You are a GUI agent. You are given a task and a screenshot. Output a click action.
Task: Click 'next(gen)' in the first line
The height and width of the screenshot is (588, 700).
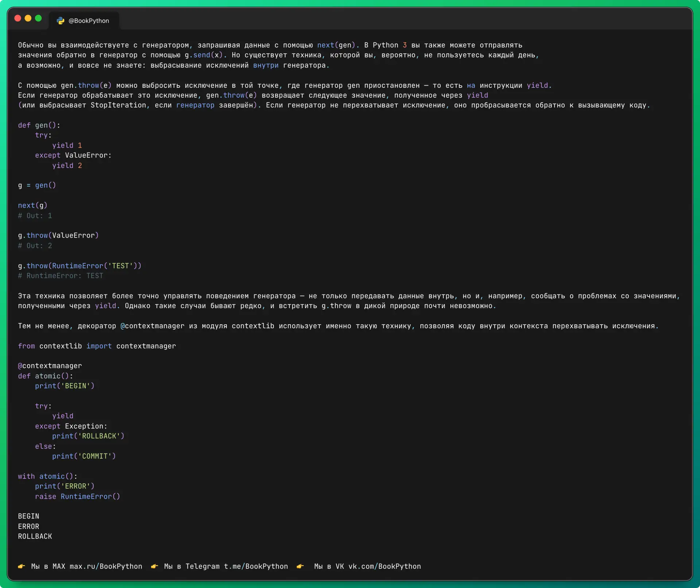[336, 45]
